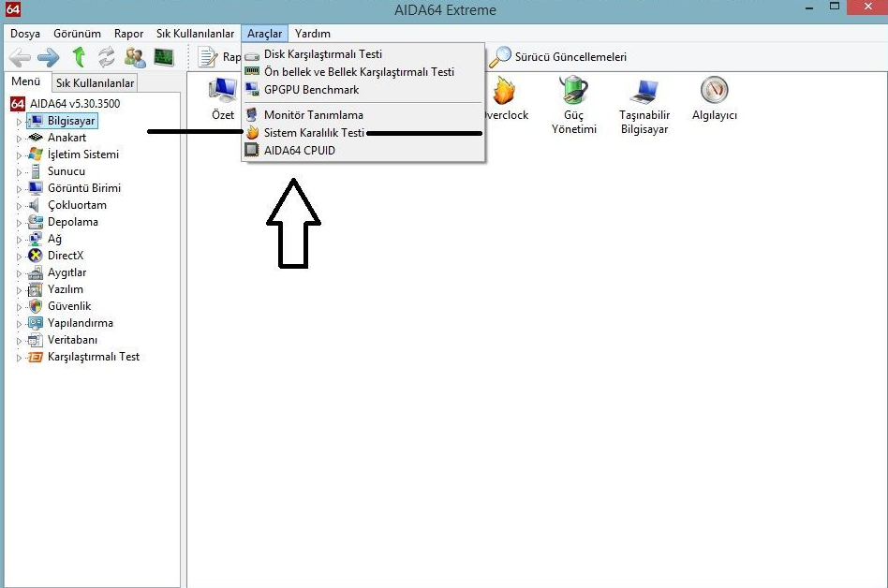Expand the Veritabanı tree node

tap(19, 341)
